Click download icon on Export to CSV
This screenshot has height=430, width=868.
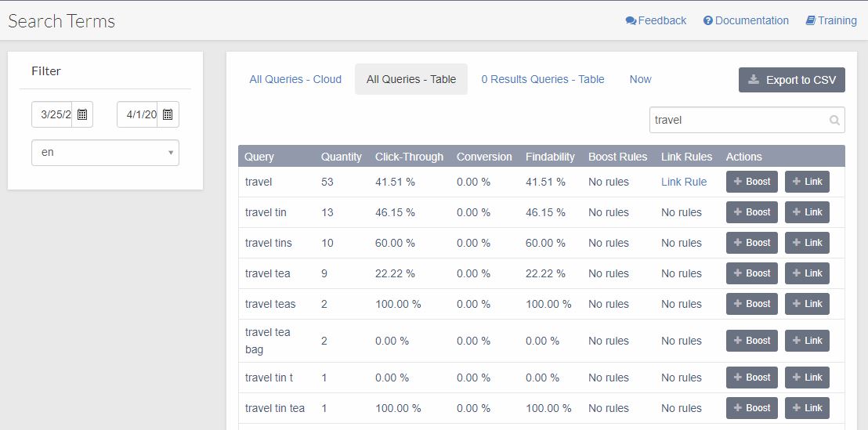coord(754,80)
